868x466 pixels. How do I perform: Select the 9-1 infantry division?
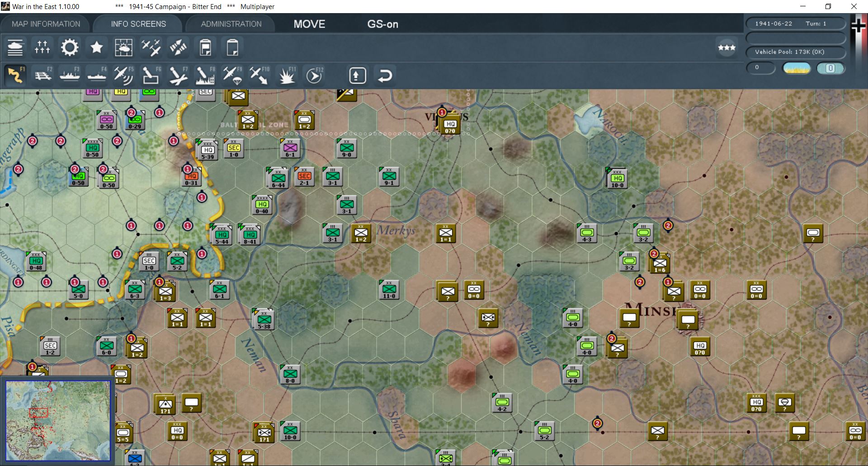pyautogui.click(x=389, y=177)
